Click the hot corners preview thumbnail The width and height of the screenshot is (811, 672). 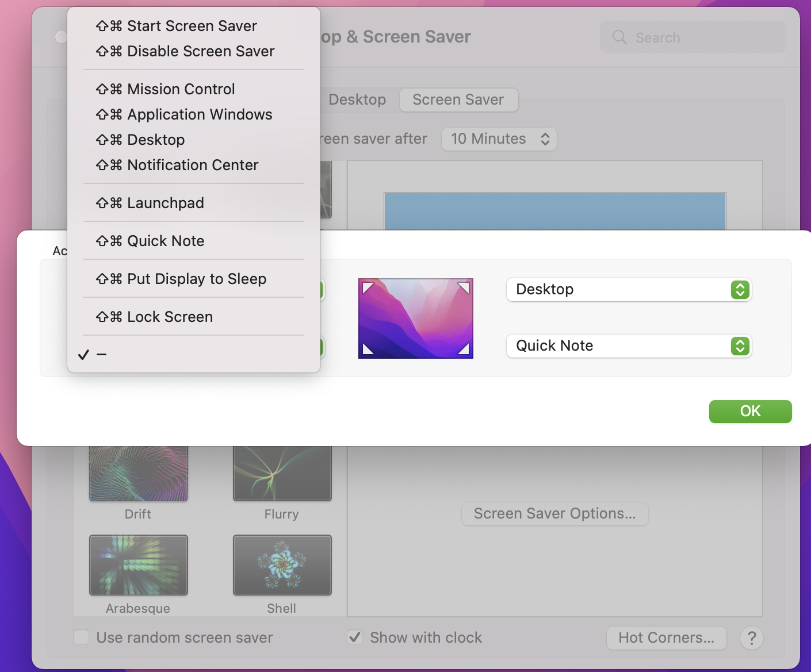(x=416, y=318)
